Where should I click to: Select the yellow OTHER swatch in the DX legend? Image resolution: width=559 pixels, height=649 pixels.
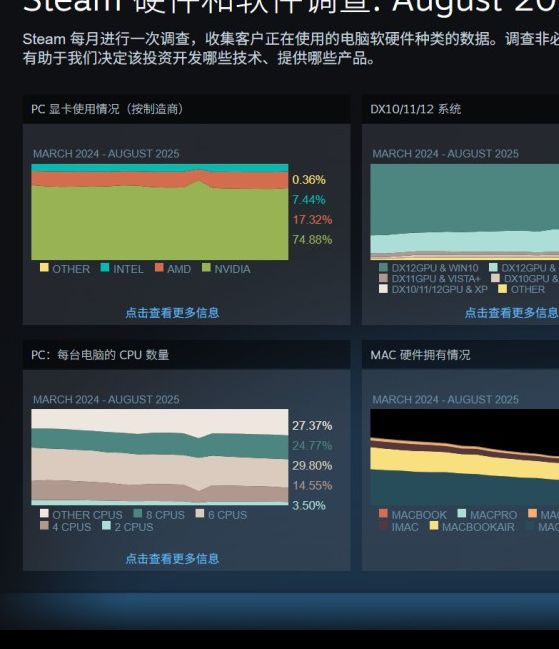[502, 289]
